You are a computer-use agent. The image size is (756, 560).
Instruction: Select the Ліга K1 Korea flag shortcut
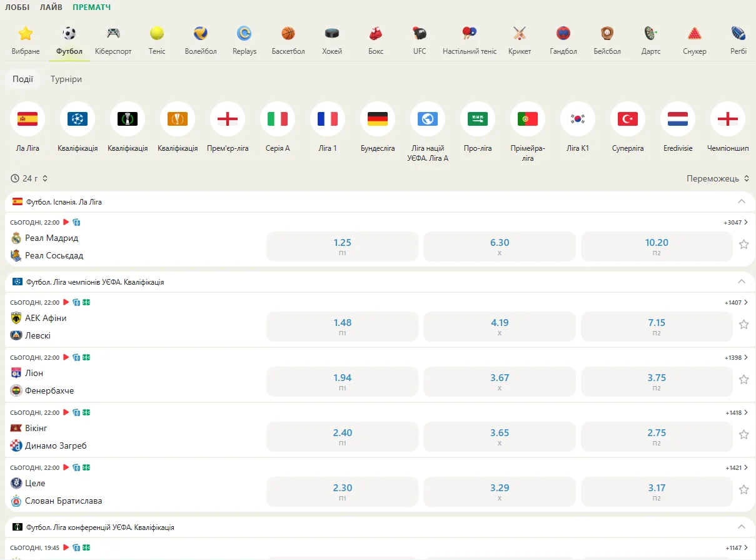[x=578, y=119]
